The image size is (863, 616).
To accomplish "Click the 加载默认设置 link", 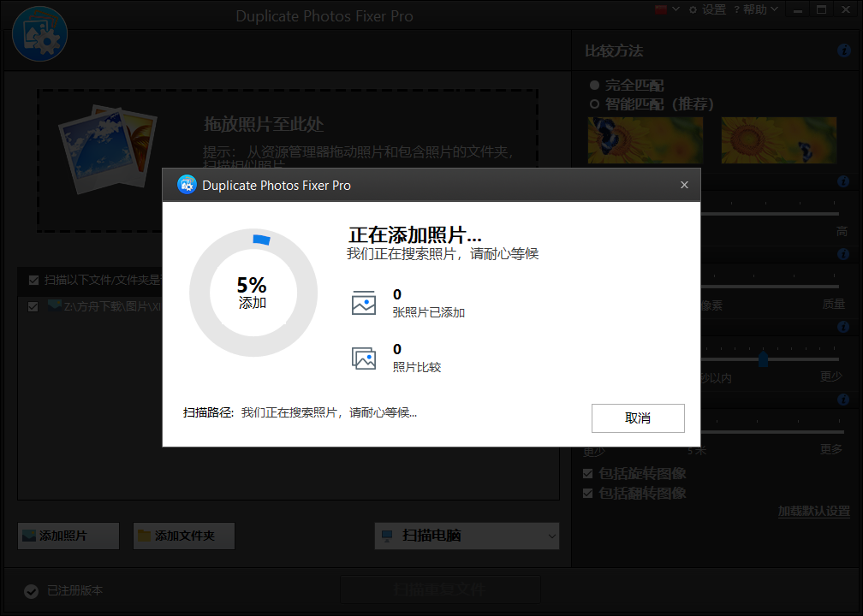I will [813, 511].
